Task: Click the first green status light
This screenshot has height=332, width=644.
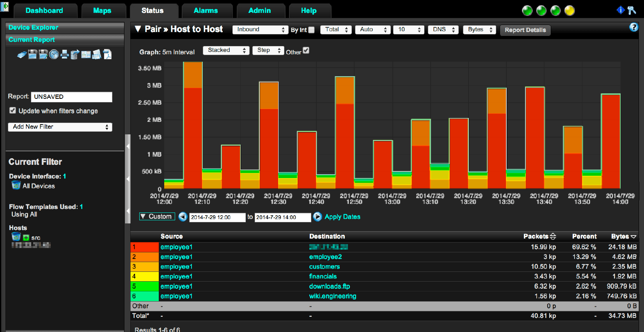Action: [527, 11]
